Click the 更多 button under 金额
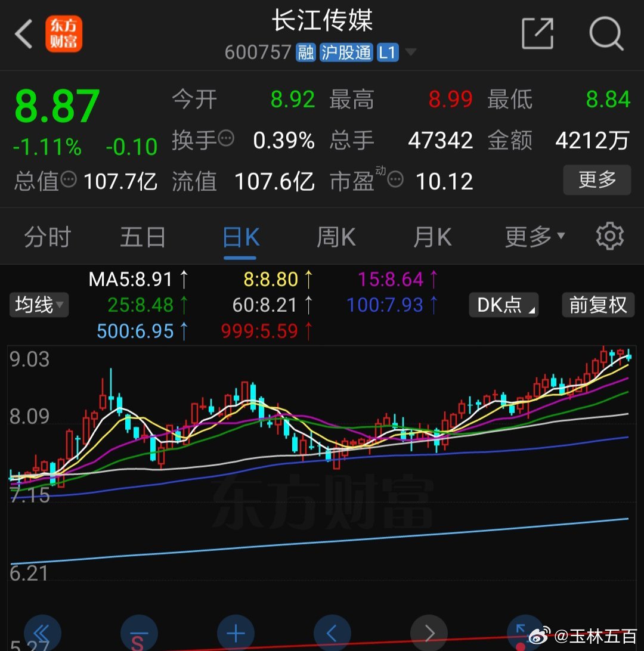The width and height of the screenshot is (644, 651). [596, 180]
